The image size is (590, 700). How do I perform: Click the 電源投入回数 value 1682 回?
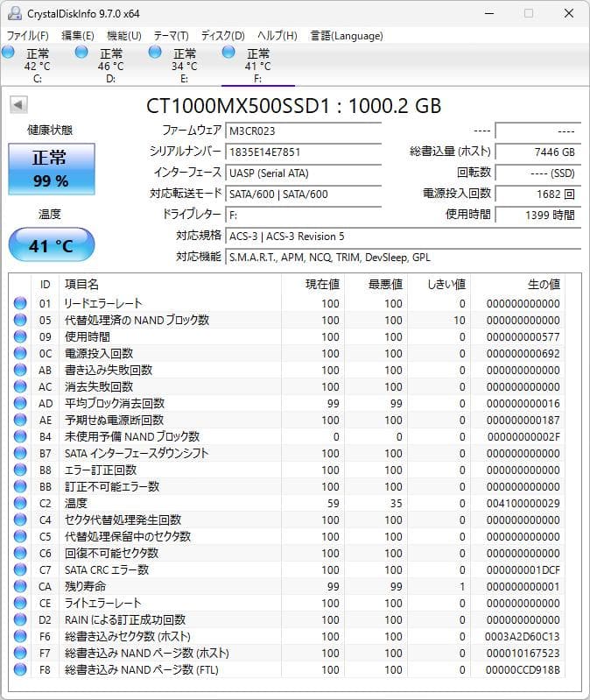pyautogui.click(x=538, y=194)
